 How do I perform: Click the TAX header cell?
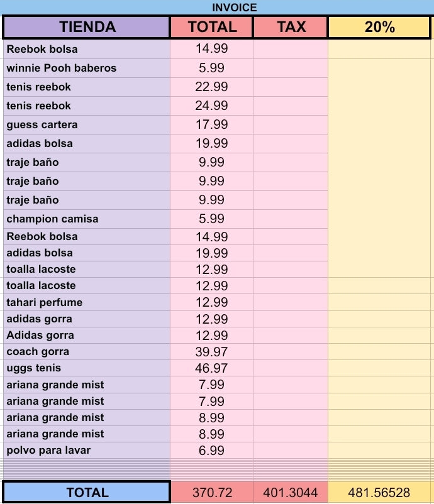[x=291, y=26]
